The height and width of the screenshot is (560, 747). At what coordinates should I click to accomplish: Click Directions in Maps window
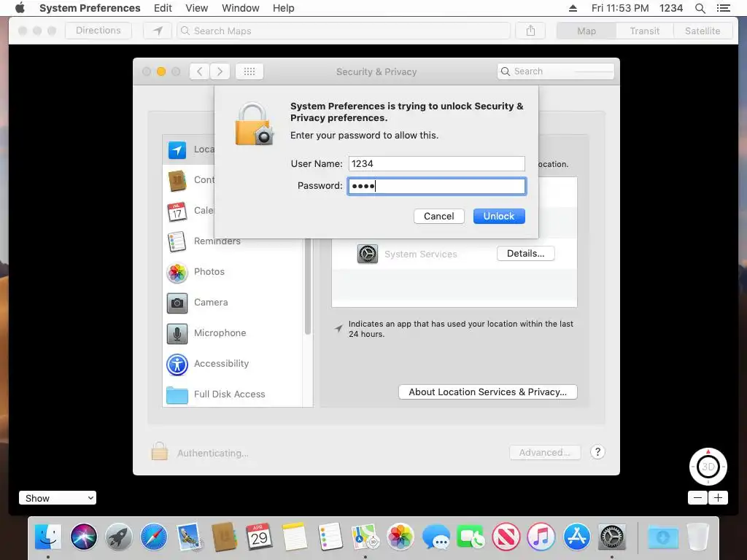[98, 31]
